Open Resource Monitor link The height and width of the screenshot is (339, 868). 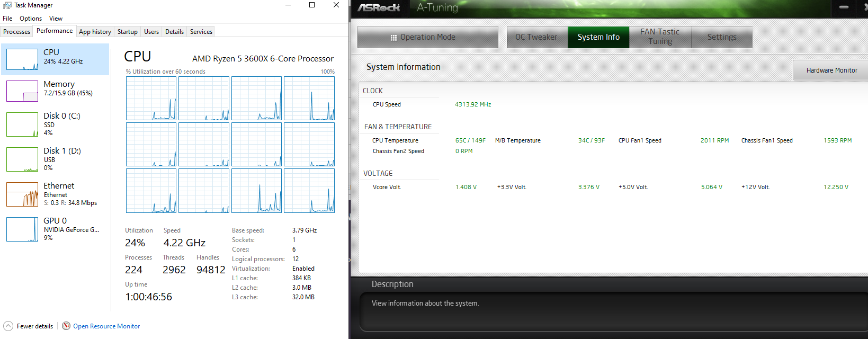pos(106,326)
